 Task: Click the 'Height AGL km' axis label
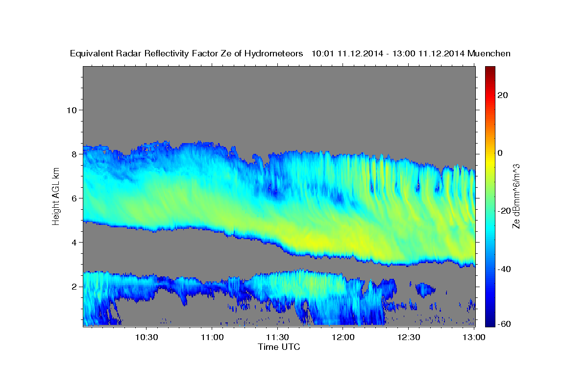pyautogui.click(x=56, y=196)
